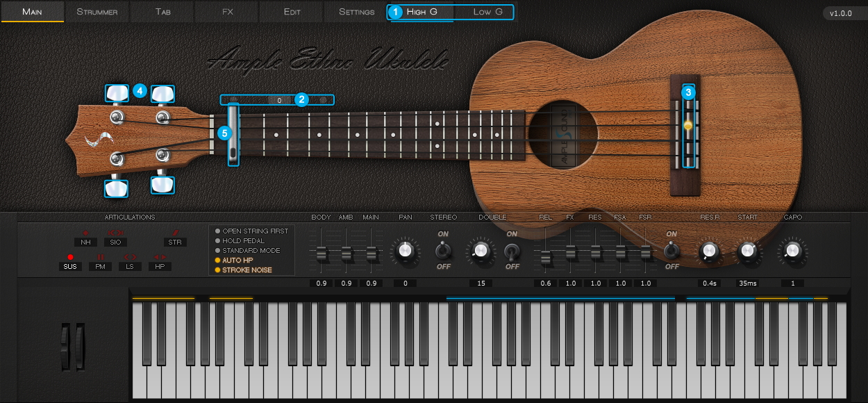
Task: Click the RES.R knob
Action: (x=709, y=250)
